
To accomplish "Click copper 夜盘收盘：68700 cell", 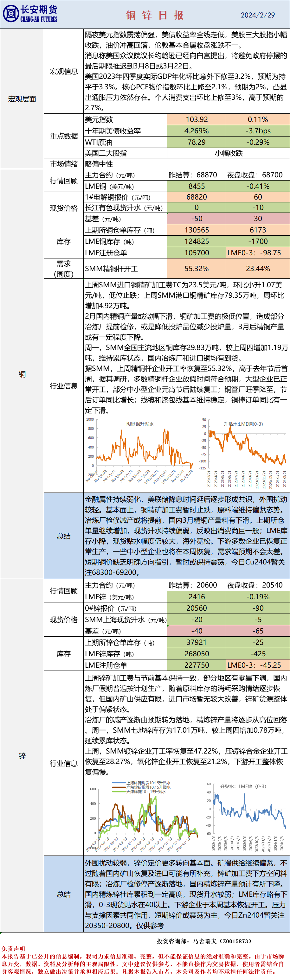I will [x=258, y=175].
